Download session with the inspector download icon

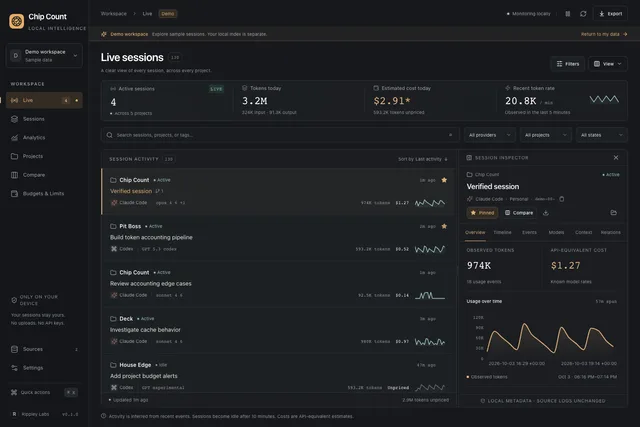[546, 213]
